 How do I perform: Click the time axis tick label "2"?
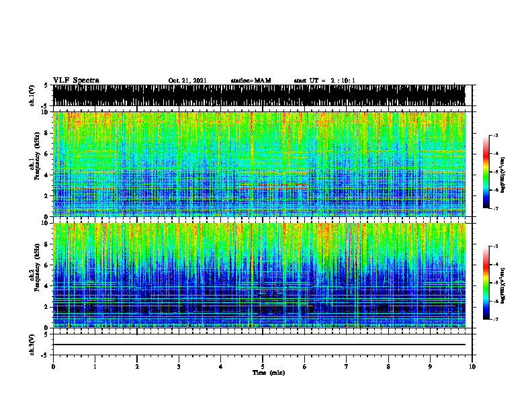pyautogui.click(x=137, y=367)
